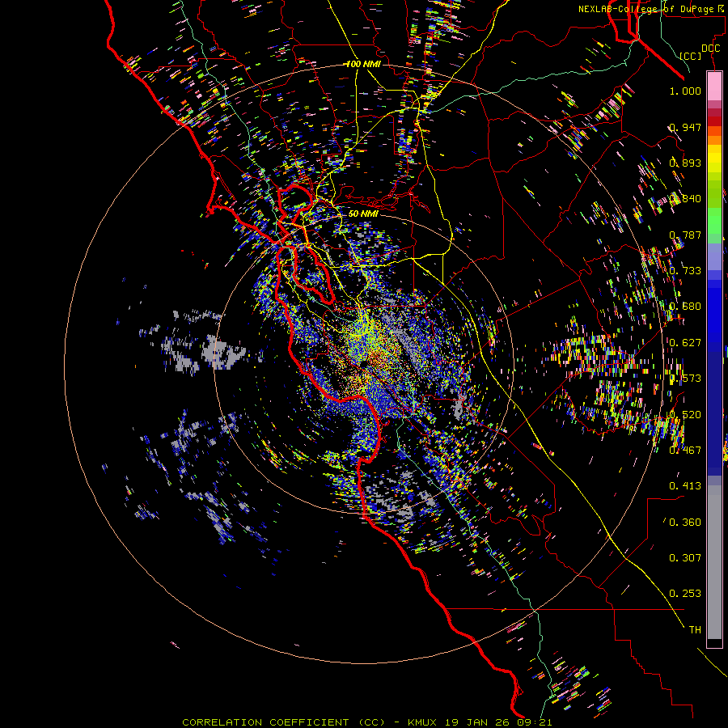Pick the large gray color bar segment
The height and width of the screenshot is (728, 728).
pos(714,562)
